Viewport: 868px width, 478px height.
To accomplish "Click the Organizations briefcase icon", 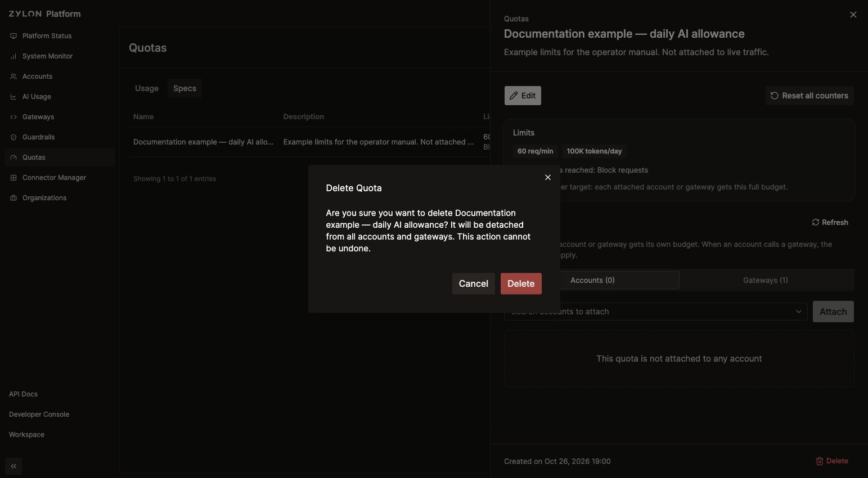I will click(x=14, y=198).
